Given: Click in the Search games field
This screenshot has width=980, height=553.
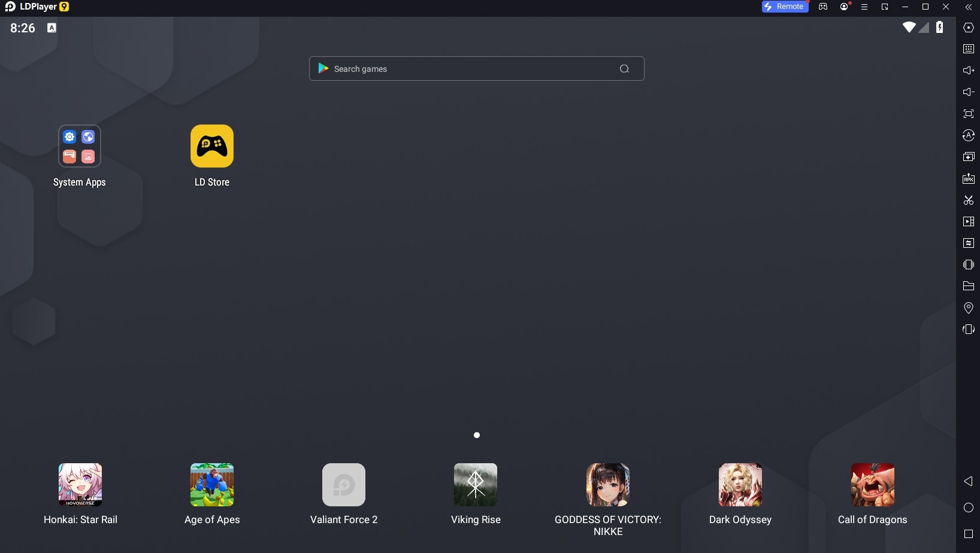Looking at the screenshot, I should (476, 69).
